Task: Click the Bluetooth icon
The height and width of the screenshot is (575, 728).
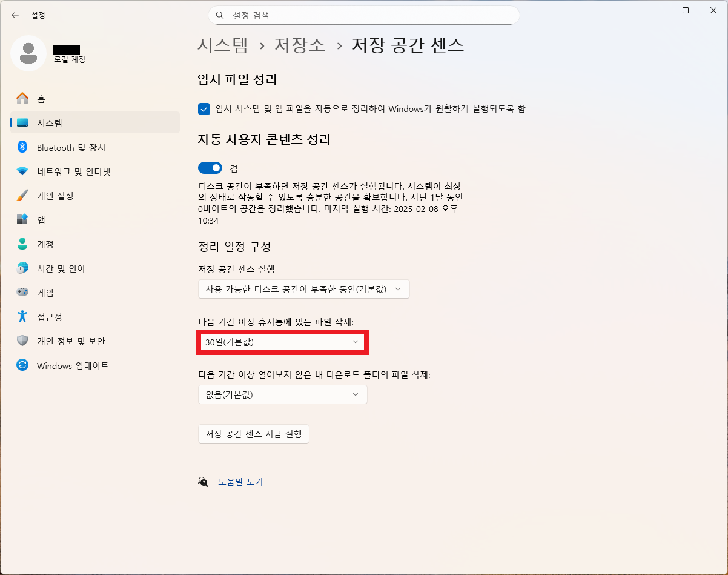Action: (x=22, y=147)
